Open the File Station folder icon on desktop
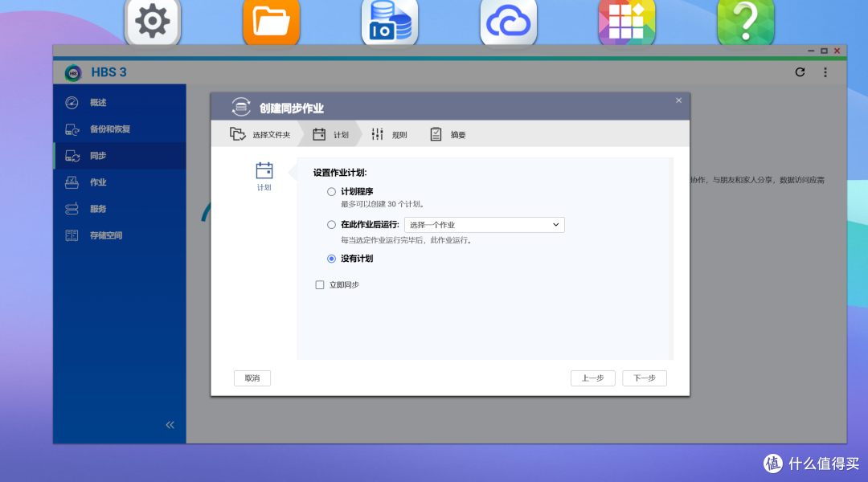 pos(272,22)
